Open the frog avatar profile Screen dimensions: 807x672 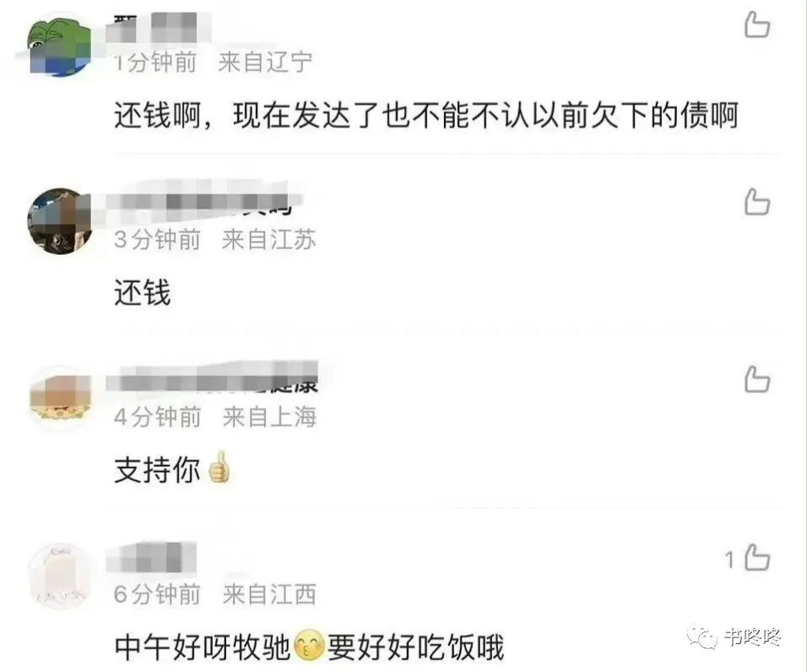pyautogui.click(x=61, y=43)
